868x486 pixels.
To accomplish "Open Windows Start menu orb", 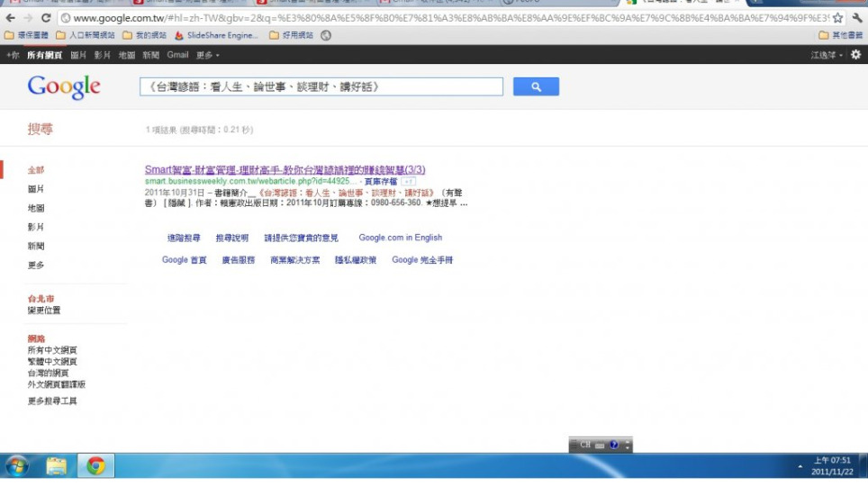I will coord(17,465).
